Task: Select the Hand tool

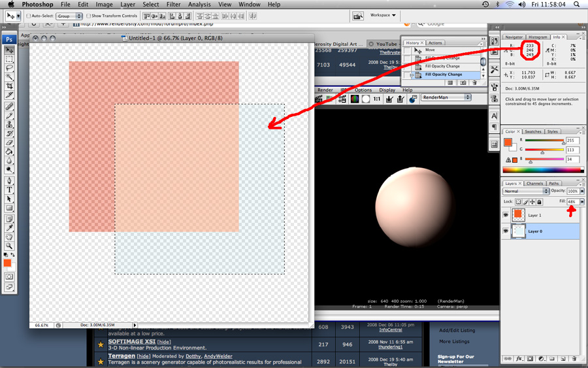Action: point(10,237)
